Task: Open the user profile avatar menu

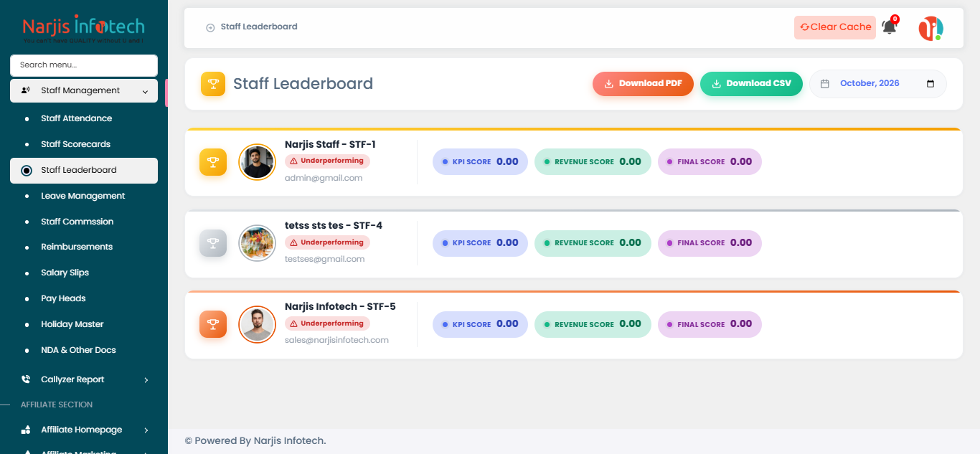Action: click(x=930, y=28)
